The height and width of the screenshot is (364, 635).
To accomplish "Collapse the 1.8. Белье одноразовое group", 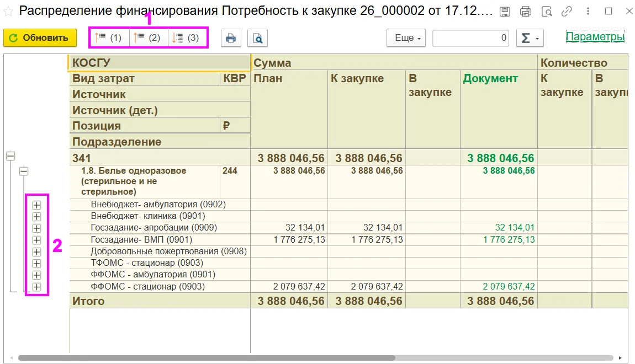I will [x=24, y=171].
